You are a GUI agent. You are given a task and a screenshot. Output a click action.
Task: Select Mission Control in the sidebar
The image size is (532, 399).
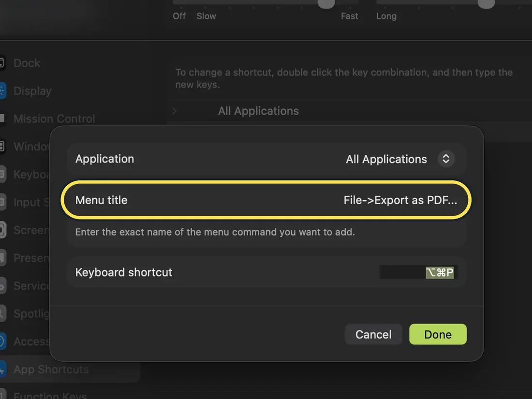pos(54,119)
